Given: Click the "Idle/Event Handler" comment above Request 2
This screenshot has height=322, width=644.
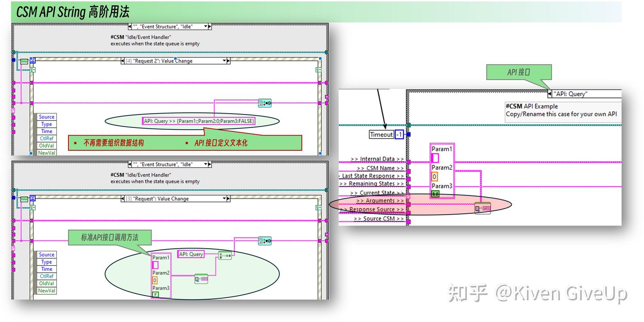Looking at the screenshot, I should point(141,37).
